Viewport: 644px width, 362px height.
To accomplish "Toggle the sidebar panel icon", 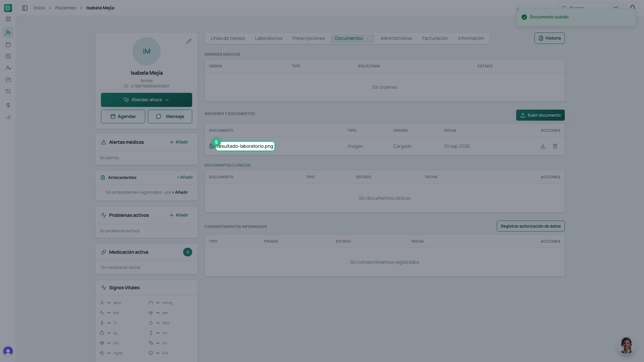I will pyautogui.click(x=25, y=8).
